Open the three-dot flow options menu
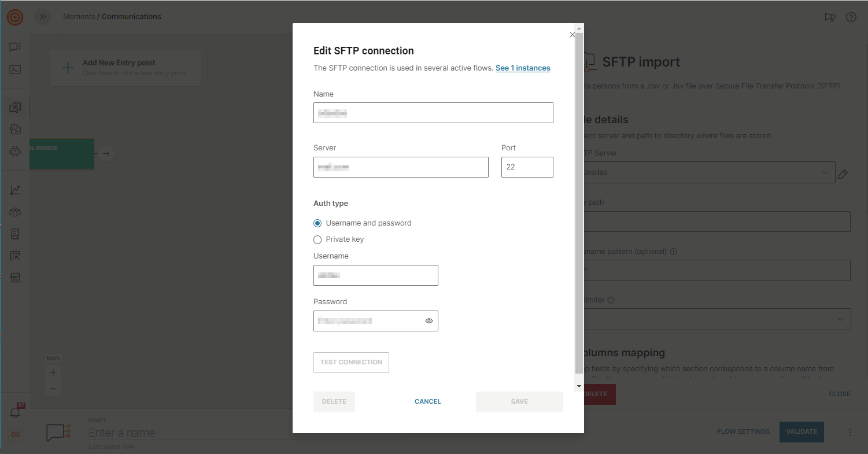Screen dimensions: 868x454 pos(850,432)
